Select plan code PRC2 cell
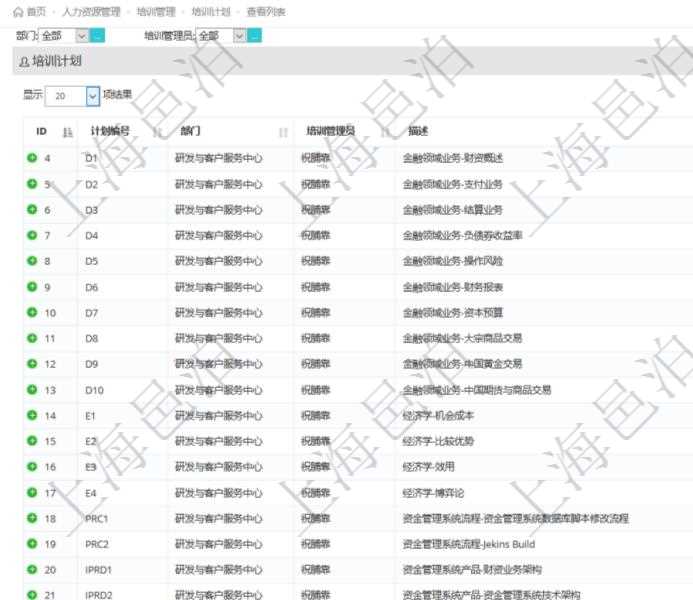The width and height of the screenshot is (693, 600). [97, 544]
